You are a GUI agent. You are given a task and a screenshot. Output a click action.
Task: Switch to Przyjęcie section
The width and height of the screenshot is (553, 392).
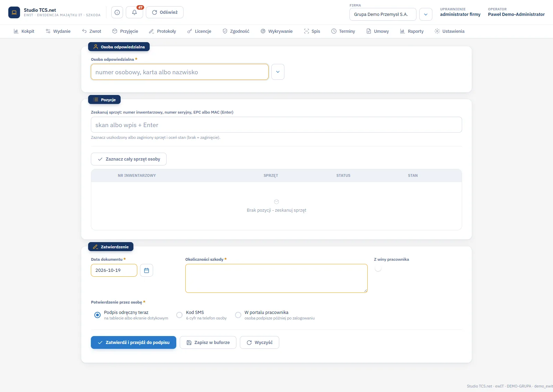tap(125, 31)
